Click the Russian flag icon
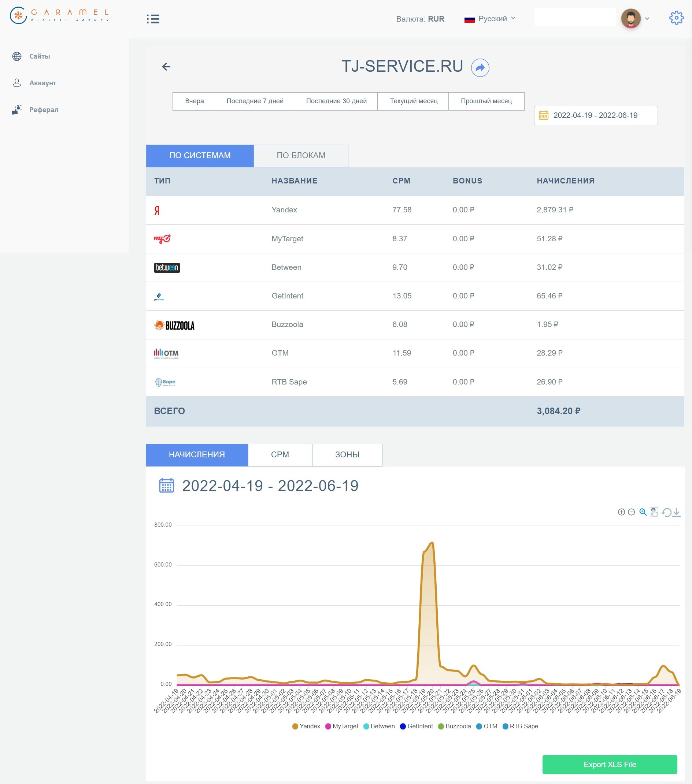The height and width of the screenshot is (784, 692). [x=469, y=19]
